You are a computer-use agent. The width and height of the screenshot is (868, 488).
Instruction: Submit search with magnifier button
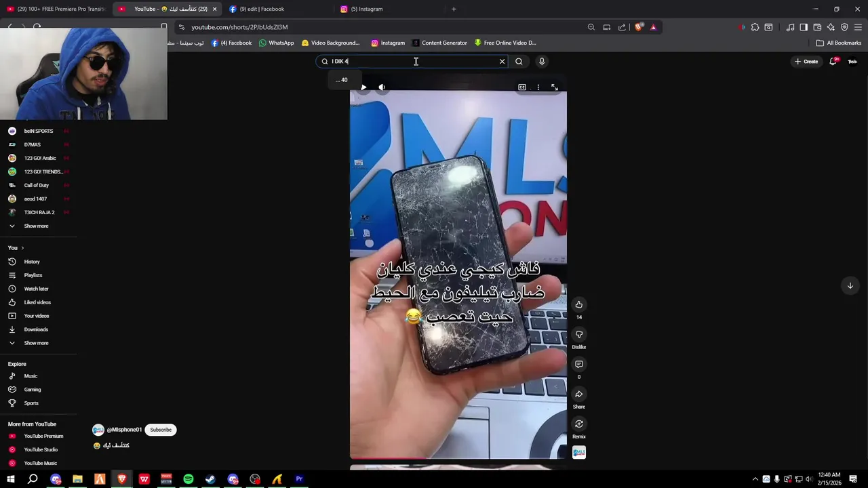[519, 62]
